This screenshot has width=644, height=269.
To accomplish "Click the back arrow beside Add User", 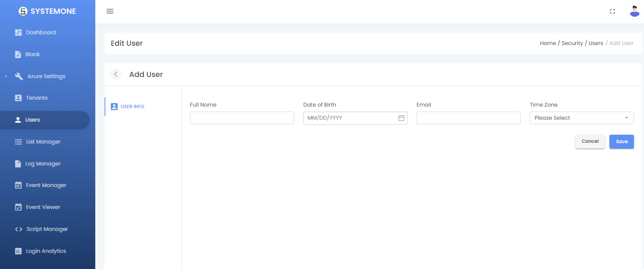I will [x=116, y=74].
